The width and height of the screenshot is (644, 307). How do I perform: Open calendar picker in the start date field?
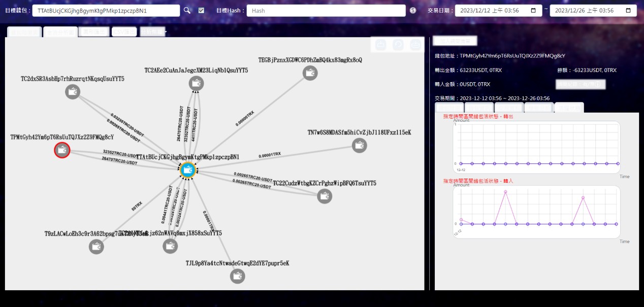click(533, 10)
